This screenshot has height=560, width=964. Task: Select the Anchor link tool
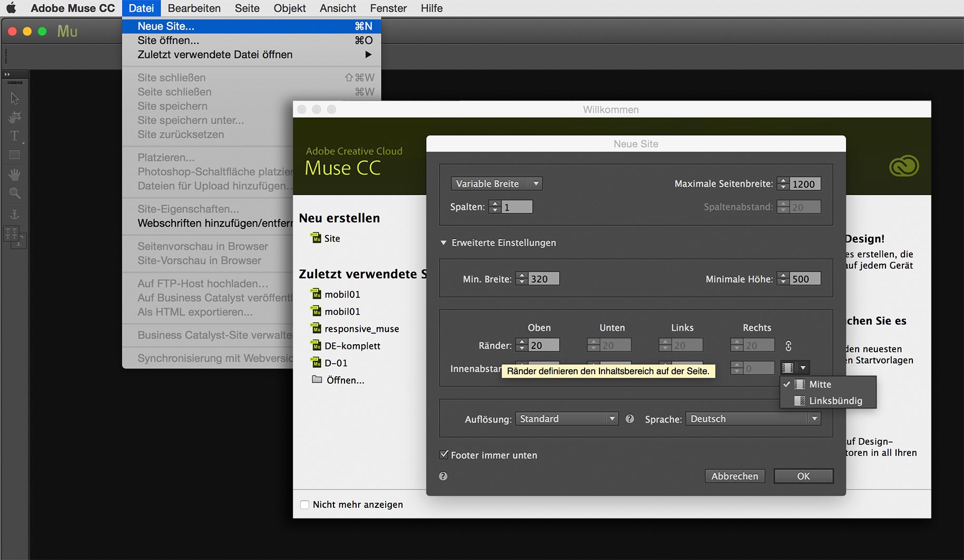point(15,214)
